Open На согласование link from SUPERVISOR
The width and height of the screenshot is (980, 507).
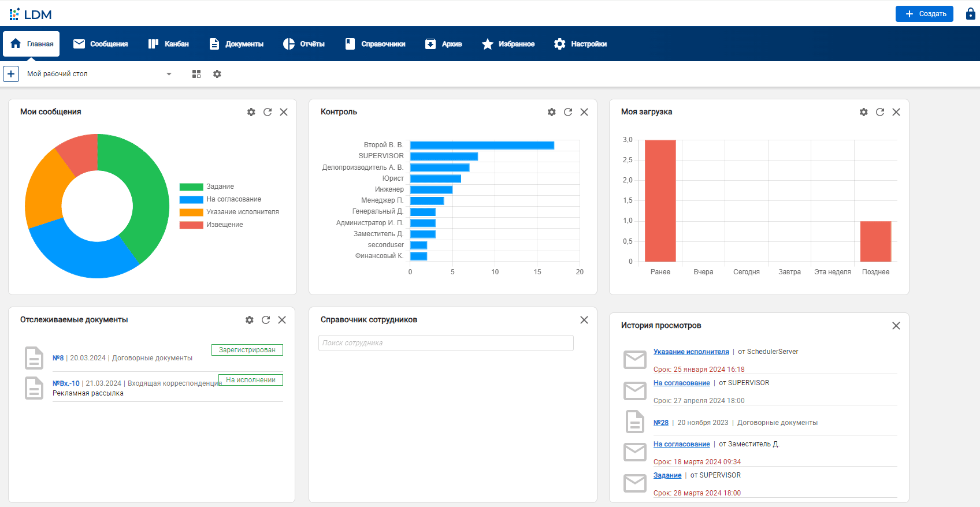coord(682,383)
